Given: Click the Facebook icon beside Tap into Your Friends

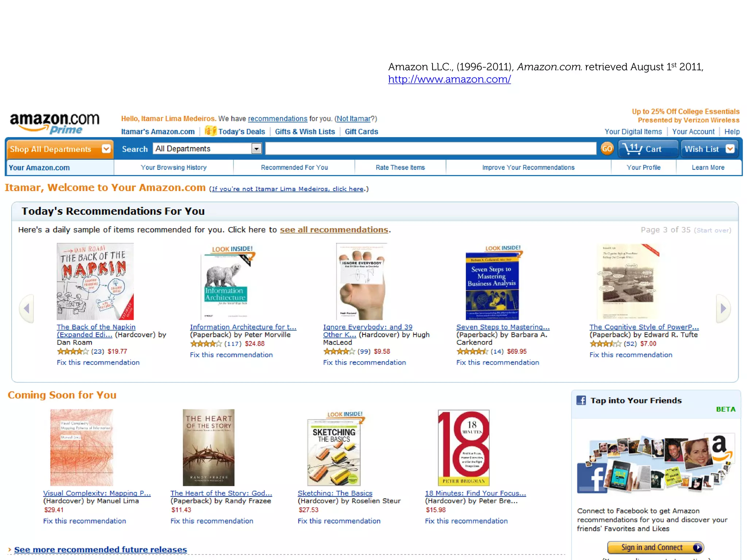Looking at the screenshot, I should click(x=581, y=400).
